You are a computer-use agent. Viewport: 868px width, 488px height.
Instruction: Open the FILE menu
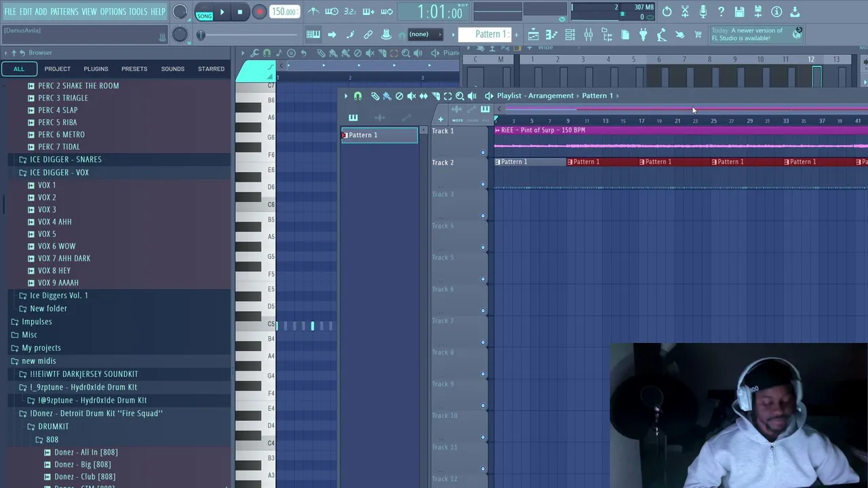pos(10,12)
